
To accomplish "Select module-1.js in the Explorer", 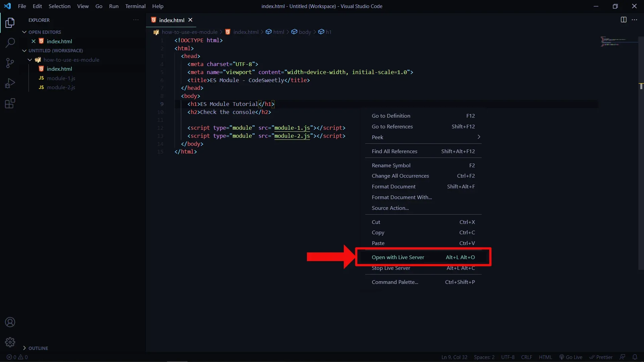I will (x=62, y=78).
